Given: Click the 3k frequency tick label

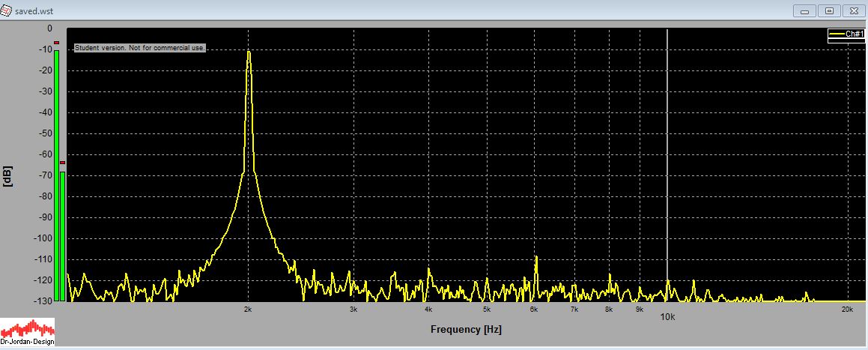Looking at the screenshot, I should click(353, 309).
